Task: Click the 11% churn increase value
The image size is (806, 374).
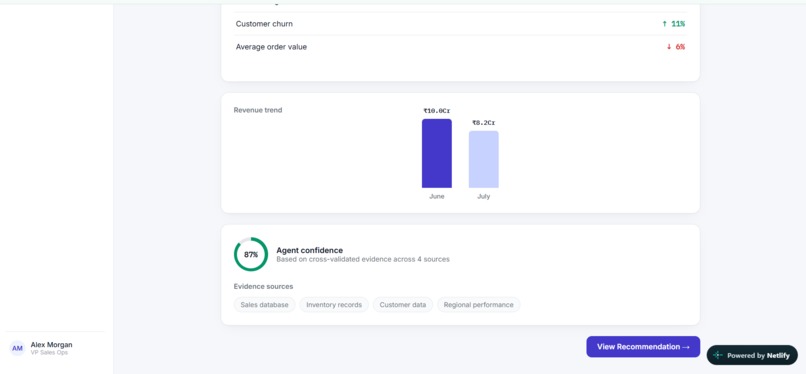Action: (673, 24)
